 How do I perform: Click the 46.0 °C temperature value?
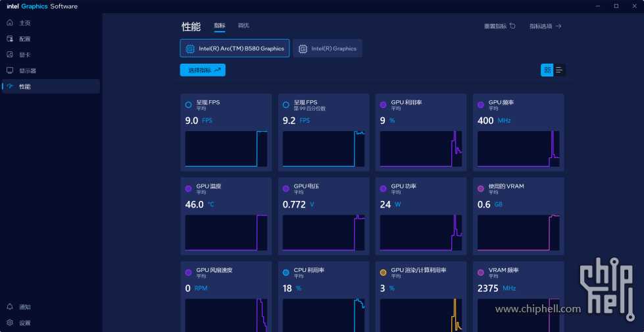point(200,204)
